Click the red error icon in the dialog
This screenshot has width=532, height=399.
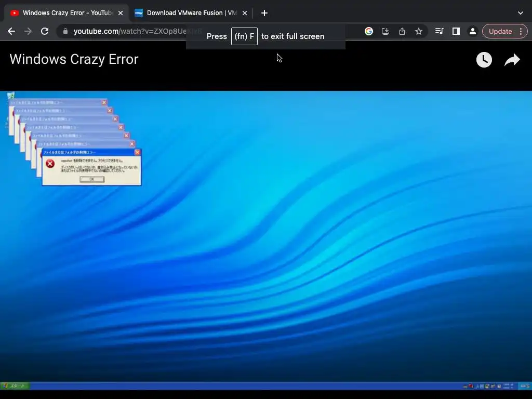tap(50, 164)
